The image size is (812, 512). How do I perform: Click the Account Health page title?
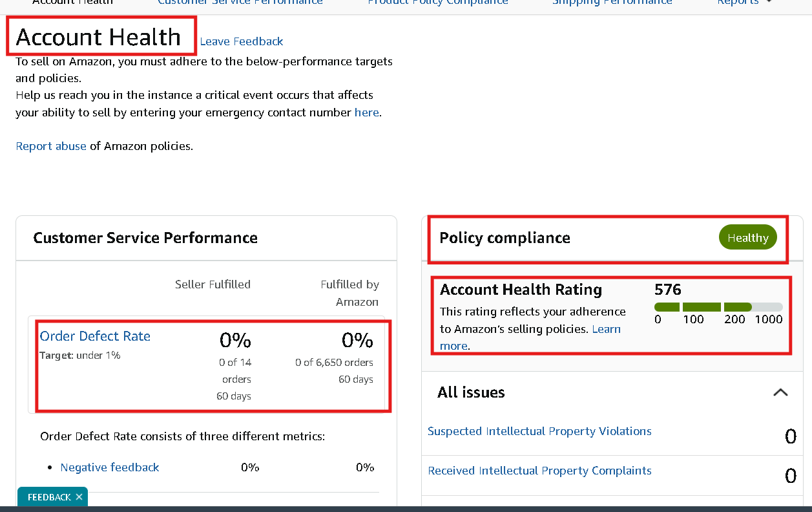(x=98, y=37)
